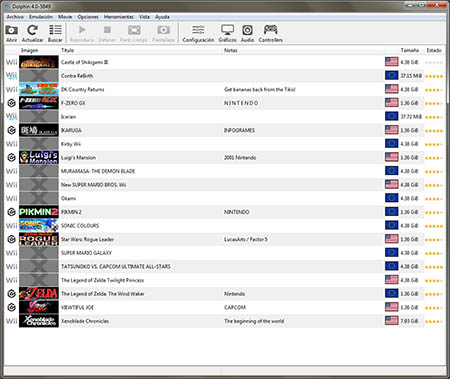This screenshot has width=450, height=379.
Task: Click the GameCube icon beside Luigi's Mansion
Action: [x=12, y=157]
